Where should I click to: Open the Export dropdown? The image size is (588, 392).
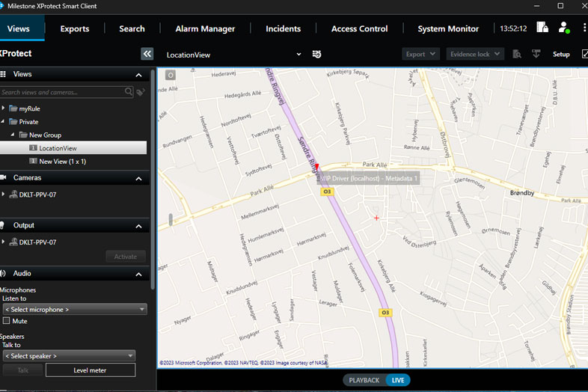420,55
